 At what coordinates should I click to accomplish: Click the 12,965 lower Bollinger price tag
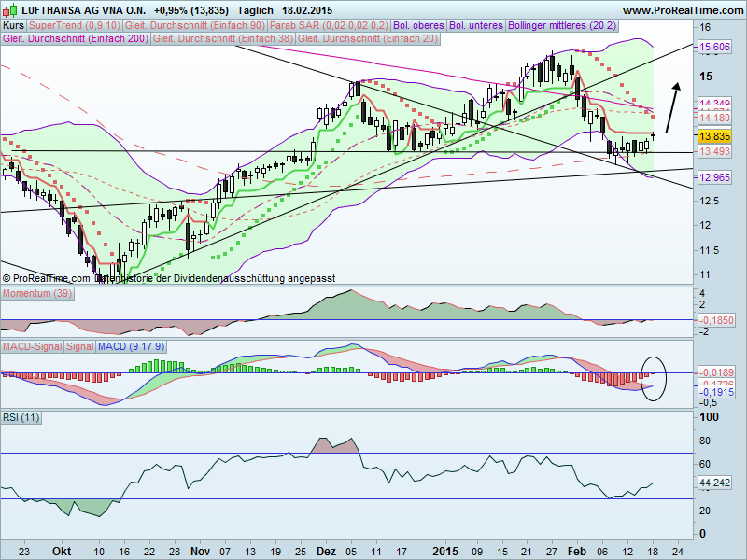714,177
